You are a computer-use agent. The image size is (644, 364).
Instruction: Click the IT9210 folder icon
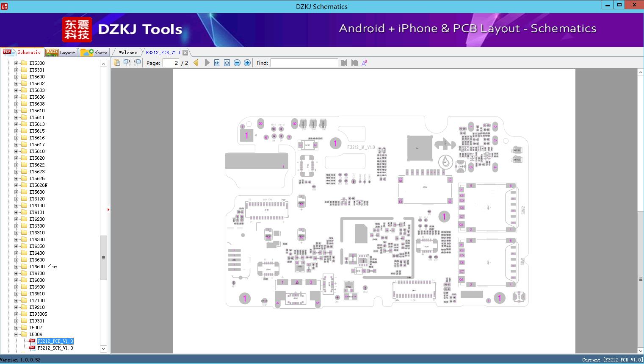click(x=24, y=307)
